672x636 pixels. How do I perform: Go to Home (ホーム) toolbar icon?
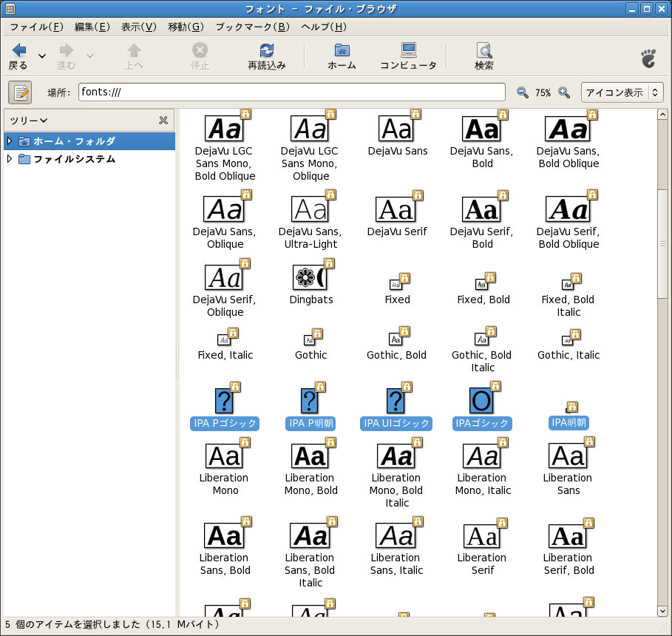(342, 50)
